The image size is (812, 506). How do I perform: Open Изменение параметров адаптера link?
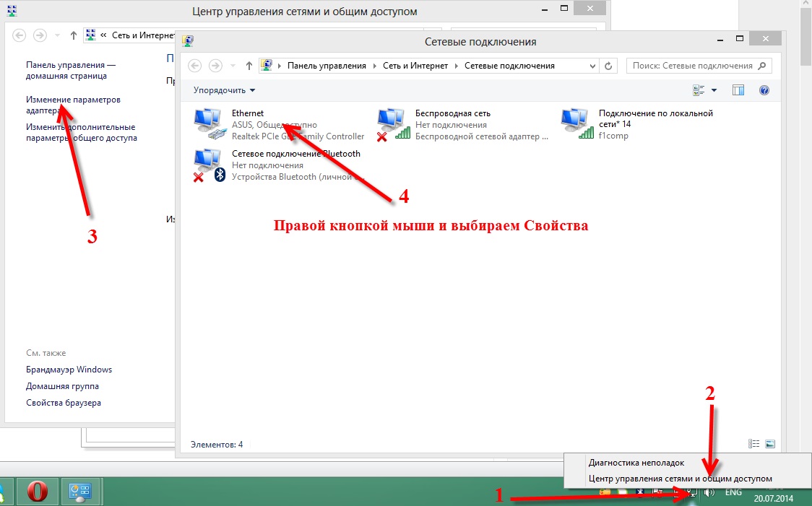click(73, 105)
